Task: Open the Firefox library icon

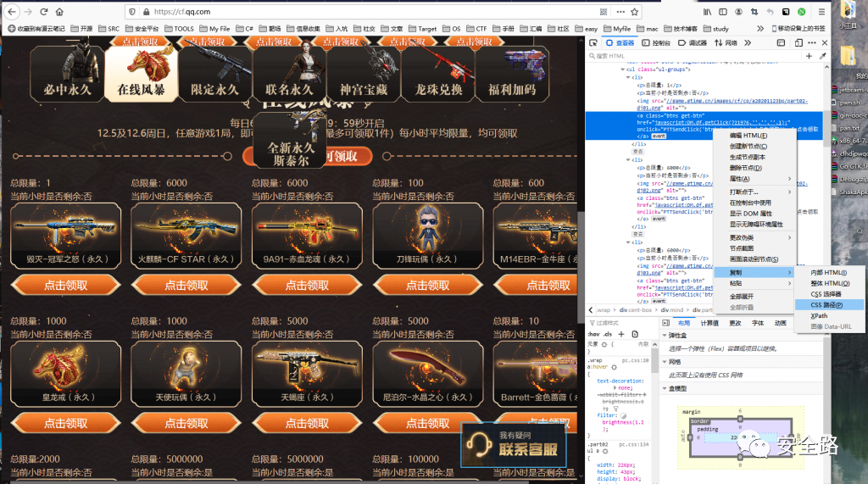Action: click(708, 12)
